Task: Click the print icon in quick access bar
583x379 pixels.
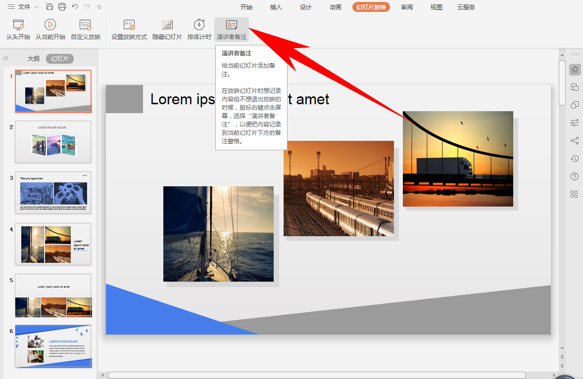Action: (62, 7)
